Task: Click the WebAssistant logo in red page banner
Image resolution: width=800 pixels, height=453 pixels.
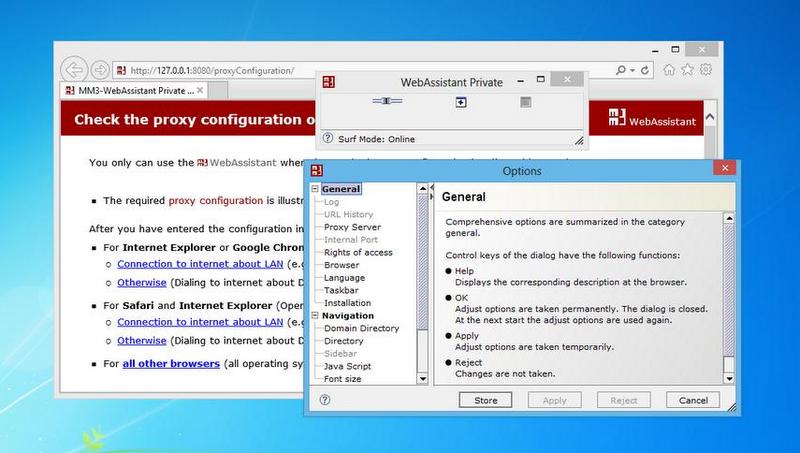Action: [x=652, y=118]
